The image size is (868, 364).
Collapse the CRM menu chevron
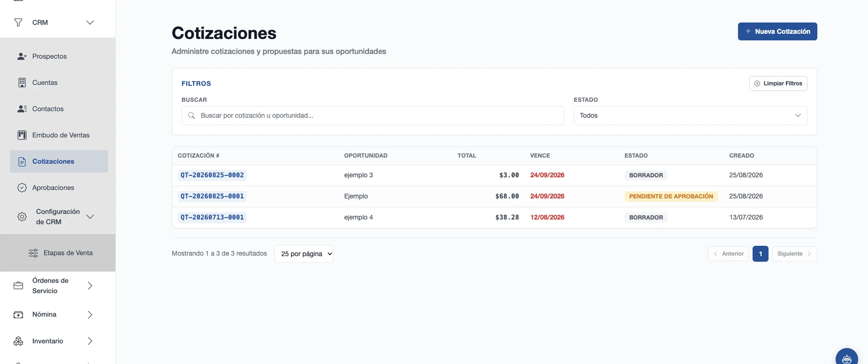tap(90, 23)
